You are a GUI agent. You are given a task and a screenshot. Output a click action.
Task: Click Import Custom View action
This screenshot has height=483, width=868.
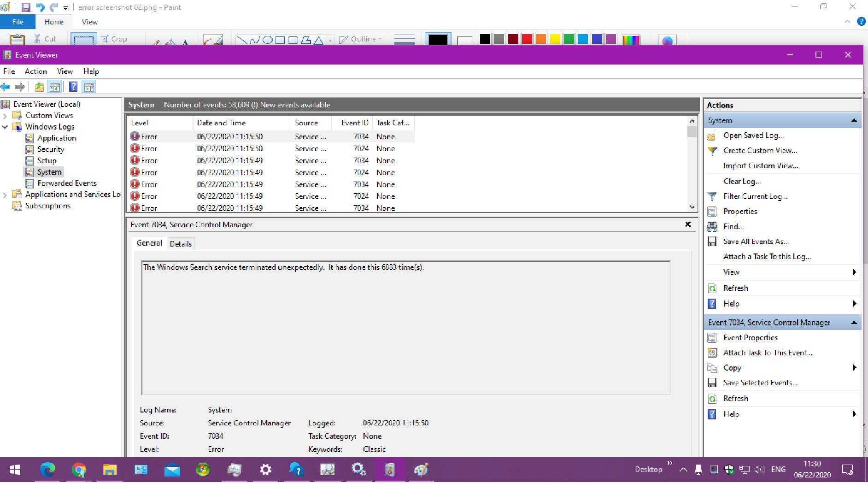(x=761, y=166)
